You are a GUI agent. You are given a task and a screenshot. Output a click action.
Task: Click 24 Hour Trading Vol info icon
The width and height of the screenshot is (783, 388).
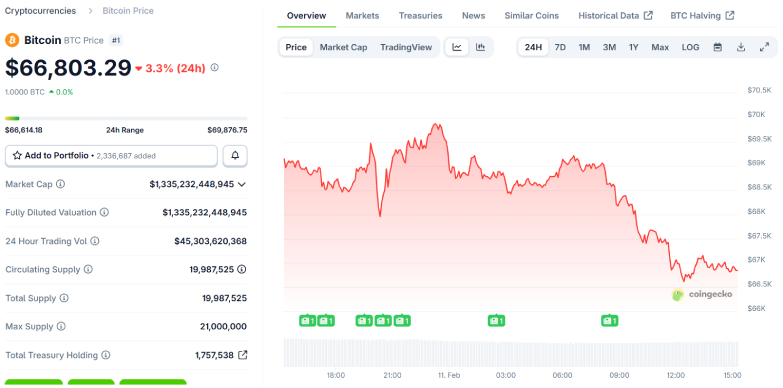pyautogui.click(x=95, y=241)
